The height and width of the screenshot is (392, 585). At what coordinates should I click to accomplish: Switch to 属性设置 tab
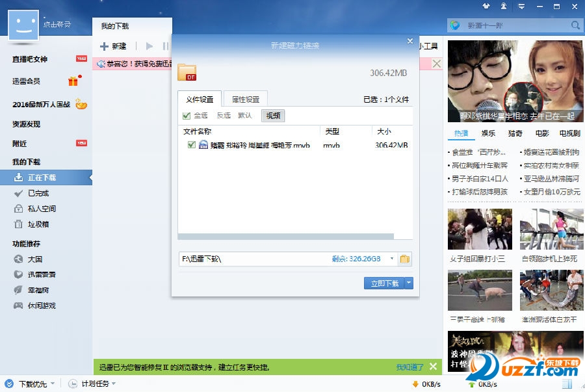coord(245,99)
